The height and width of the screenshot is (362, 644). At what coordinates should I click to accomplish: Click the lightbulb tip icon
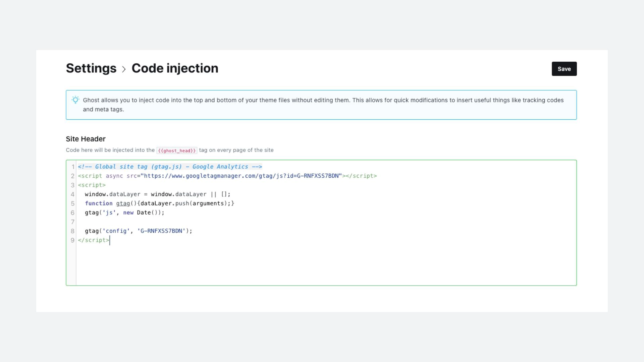[x=75, y=100]
